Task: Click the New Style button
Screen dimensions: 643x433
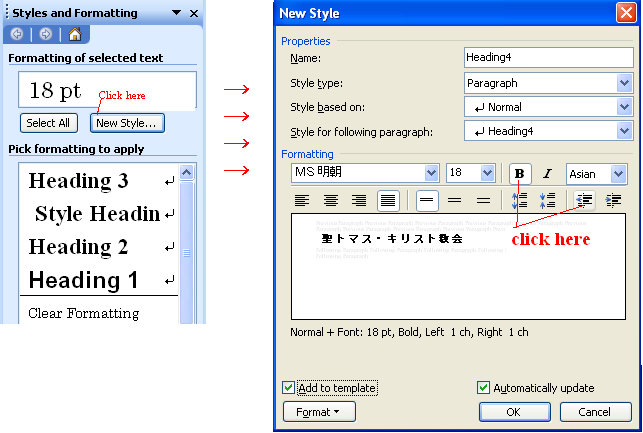Action: (127, 123)
